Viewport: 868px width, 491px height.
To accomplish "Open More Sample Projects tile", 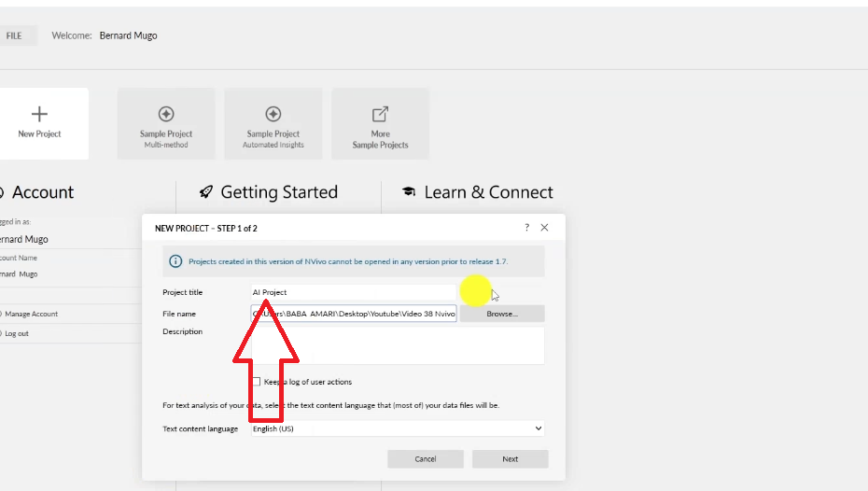I will [x=380, y=123].
